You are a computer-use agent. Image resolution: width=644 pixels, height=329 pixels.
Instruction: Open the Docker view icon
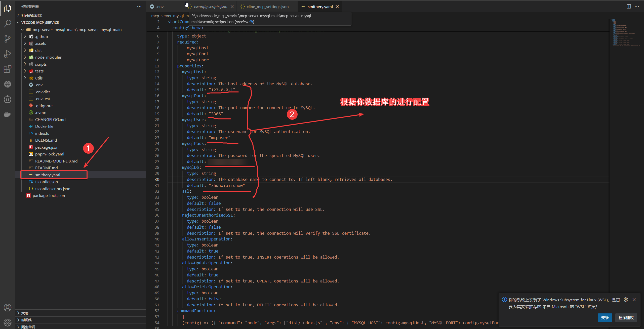tap(8, 114)
